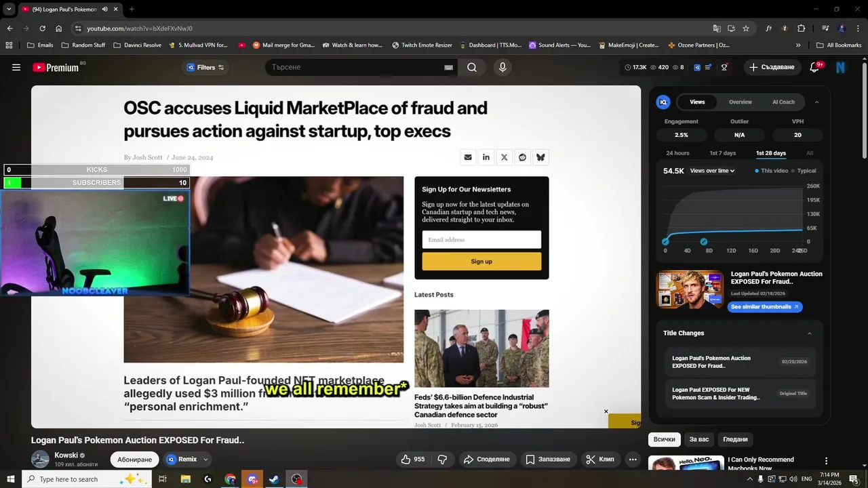
Task: Open Chrome media control icon
Action: 825,28
